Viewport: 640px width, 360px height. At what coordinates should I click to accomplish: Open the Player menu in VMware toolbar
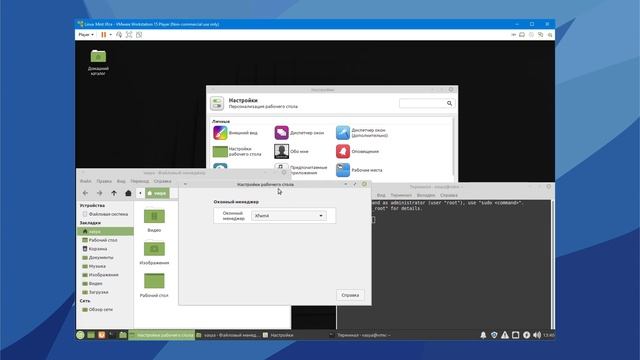pyautogui.click(x=86, y=35)
